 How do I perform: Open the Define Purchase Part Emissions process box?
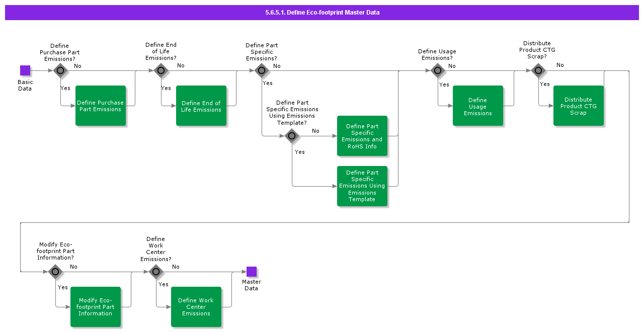[101, 106]
